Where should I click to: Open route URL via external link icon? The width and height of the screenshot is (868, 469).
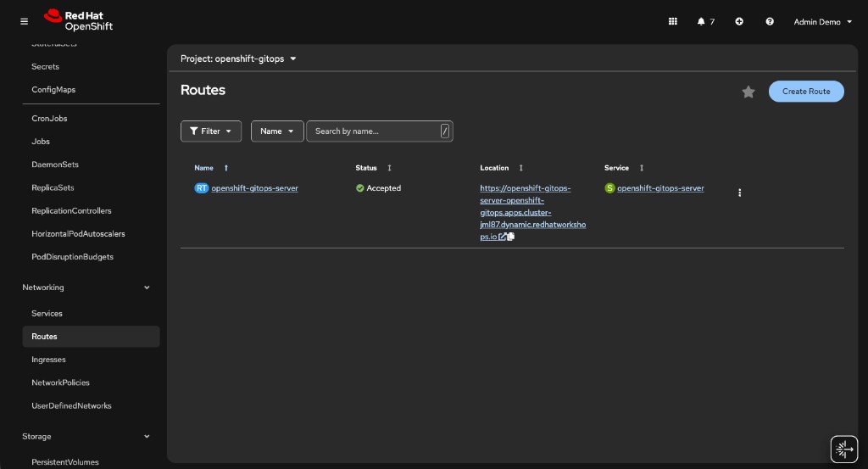(x=502, y=237)
